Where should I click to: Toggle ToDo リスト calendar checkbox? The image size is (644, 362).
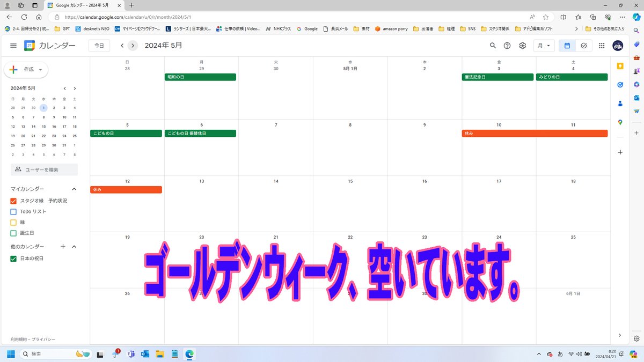[x=14, y=212]
